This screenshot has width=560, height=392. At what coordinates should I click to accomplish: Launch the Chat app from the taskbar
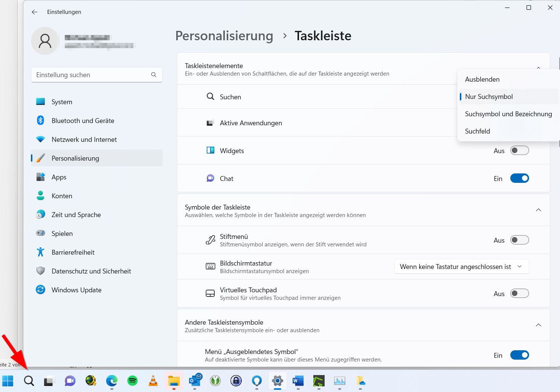click(70, 381)
